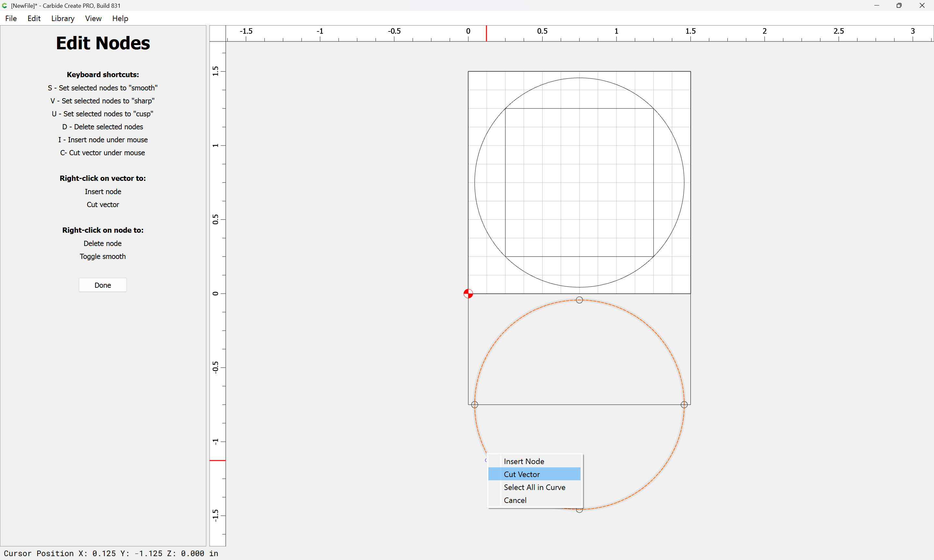934x560 pixels.
Task: Click the top node of selected circle
Action: [579, 300]
